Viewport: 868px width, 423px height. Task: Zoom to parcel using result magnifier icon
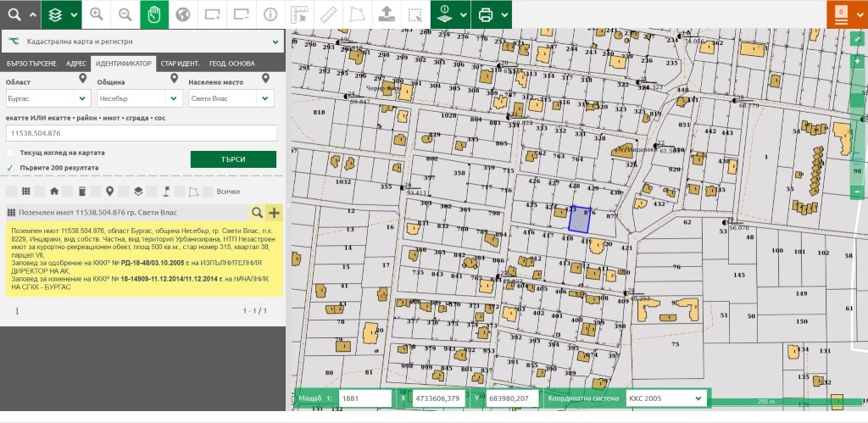[x=257, y=212]
